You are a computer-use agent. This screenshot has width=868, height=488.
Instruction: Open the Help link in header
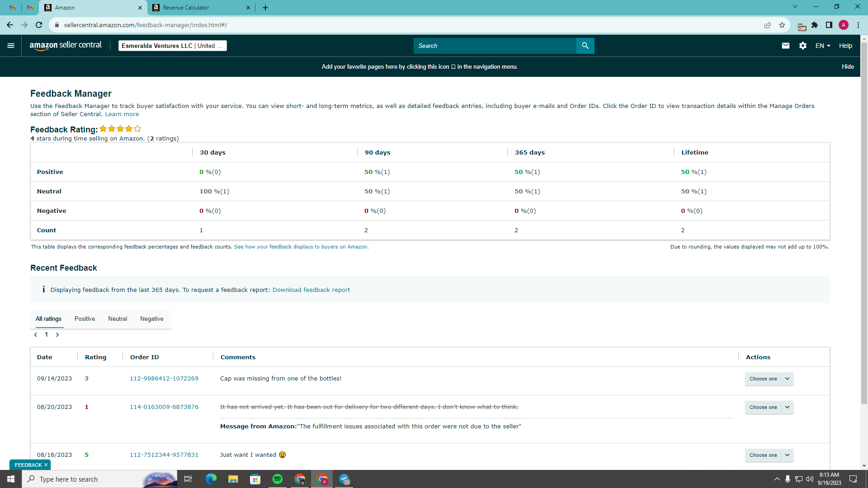(845, 46)
